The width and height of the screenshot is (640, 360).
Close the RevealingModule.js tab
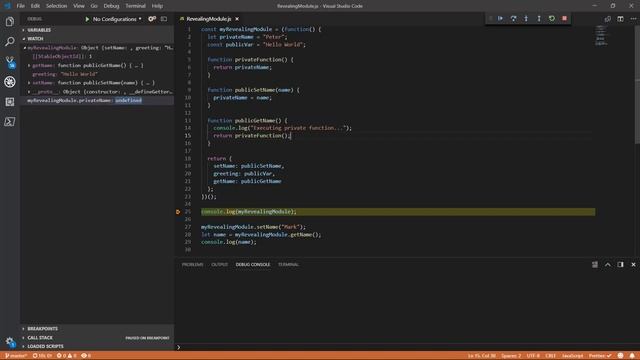click(x=237, y=19)
